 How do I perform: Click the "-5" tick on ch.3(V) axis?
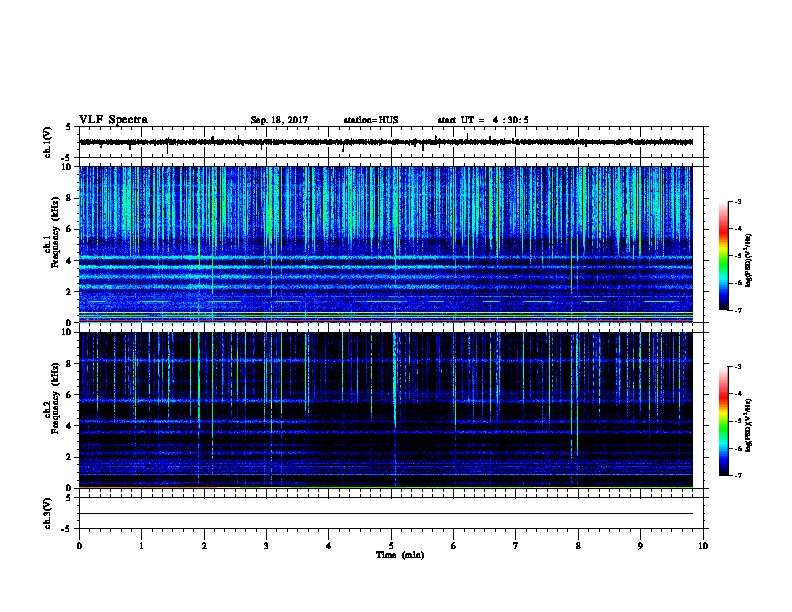pos(67,529)
